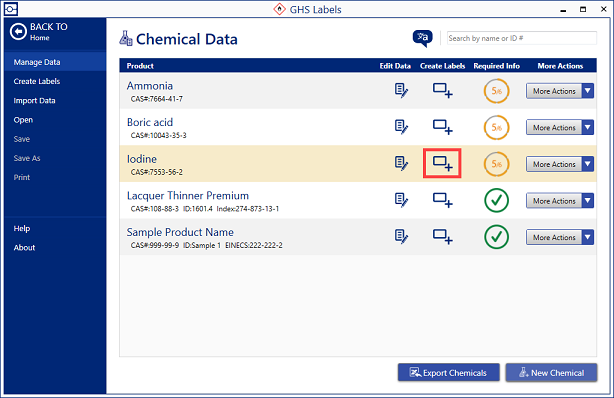The height and width of the screenshot is (398, 614).
Task: Expand More Actions arrow for Iodine
Action: tap(587, 164)
